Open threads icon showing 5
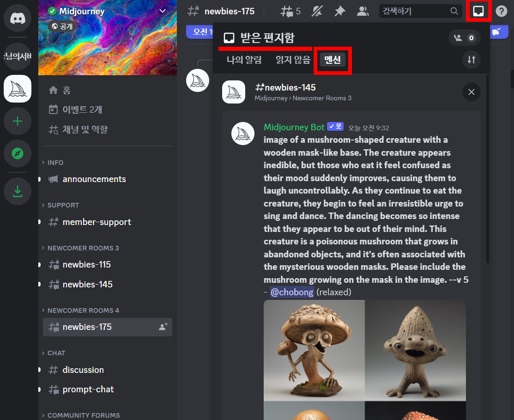The height and width of the screenshot is (420, 514). [x=290, y=12]
